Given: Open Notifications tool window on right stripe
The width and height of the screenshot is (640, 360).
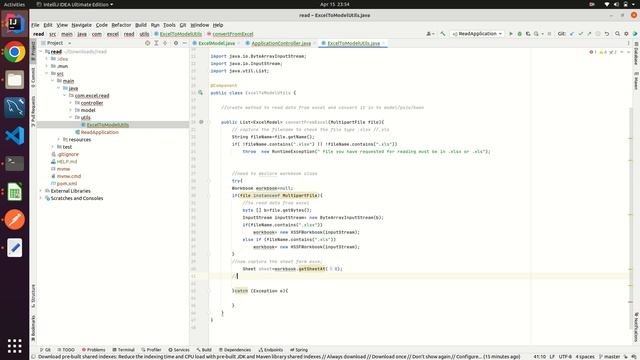Looking at the screenshot, I should coord(636,327).
